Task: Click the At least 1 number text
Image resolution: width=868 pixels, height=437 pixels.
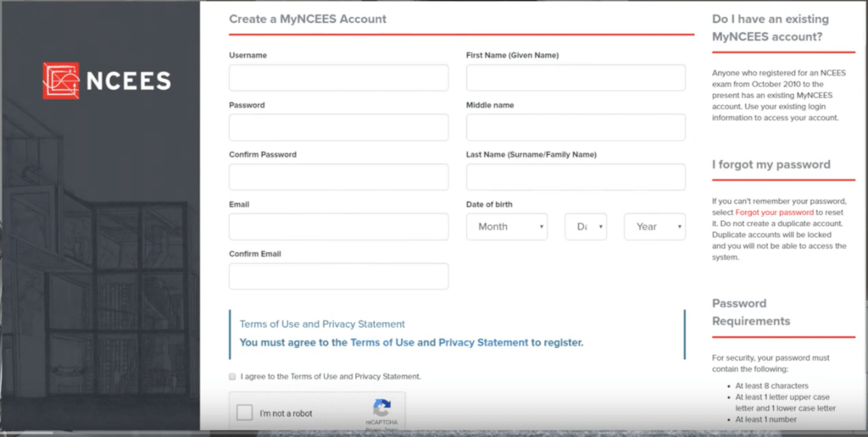Action: click(765, 420)
